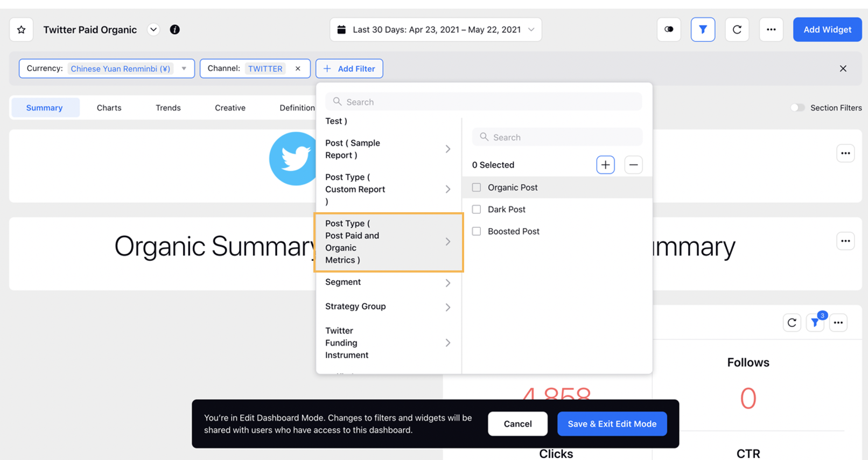Screen dimensions: 868x460
Task: Toggle the dark mode icon button
Action: coord(669,30)
